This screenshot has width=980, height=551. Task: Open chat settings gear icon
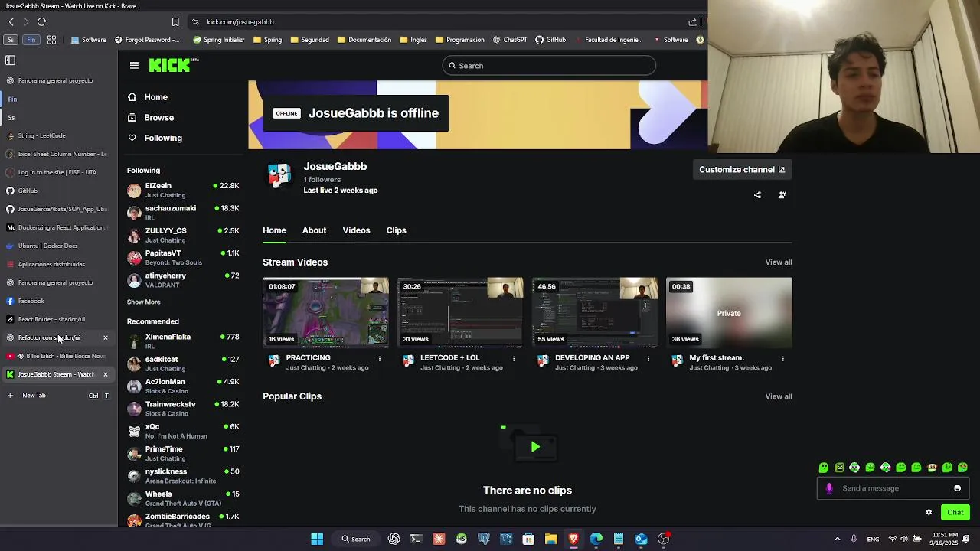[x=929, y=513]
